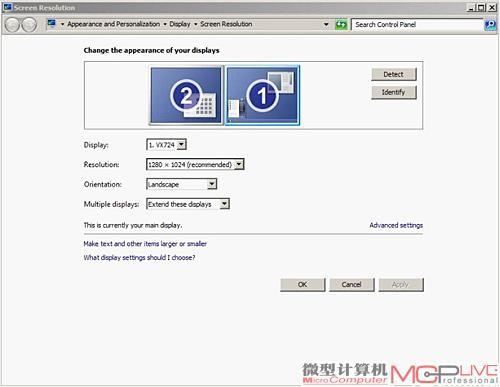Open the Display dropdown showing VX724
The width and height of the screenshot is (500, 387).
[166, 145]
